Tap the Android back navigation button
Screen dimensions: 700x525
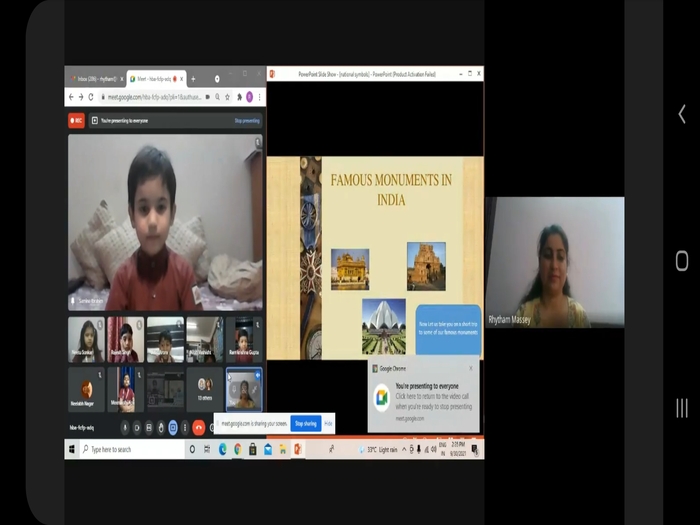click(x=682, y=114)
